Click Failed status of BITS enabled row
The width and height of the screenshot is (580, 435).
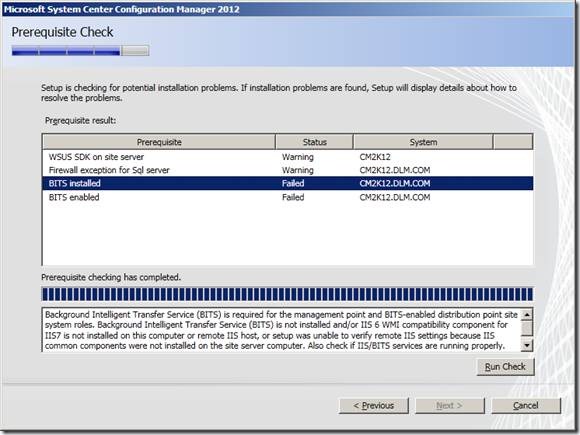[293, 197]
